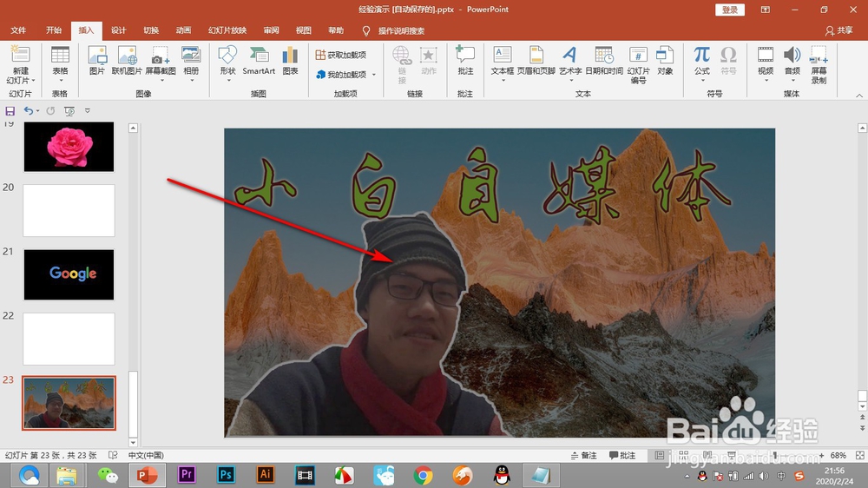Open Photoshop from the taskbar
Screen dimensions: 868x488
coord(226,475)
